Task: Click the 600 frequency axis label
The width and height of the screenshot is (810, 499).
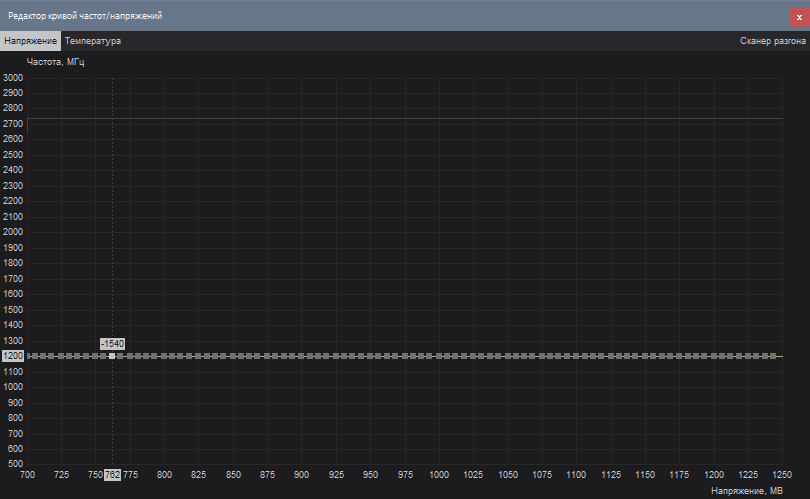Action: tap(15, 449)
